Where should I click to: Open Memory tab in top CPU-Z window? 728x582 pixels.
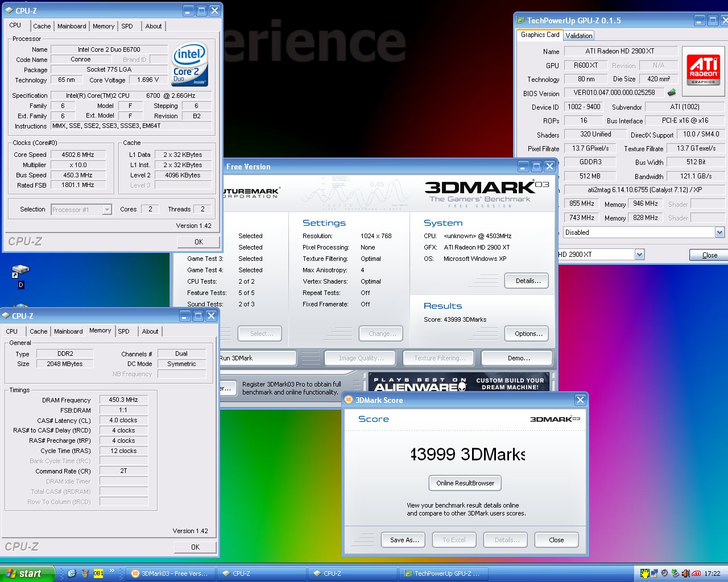(x=104, y=26)
